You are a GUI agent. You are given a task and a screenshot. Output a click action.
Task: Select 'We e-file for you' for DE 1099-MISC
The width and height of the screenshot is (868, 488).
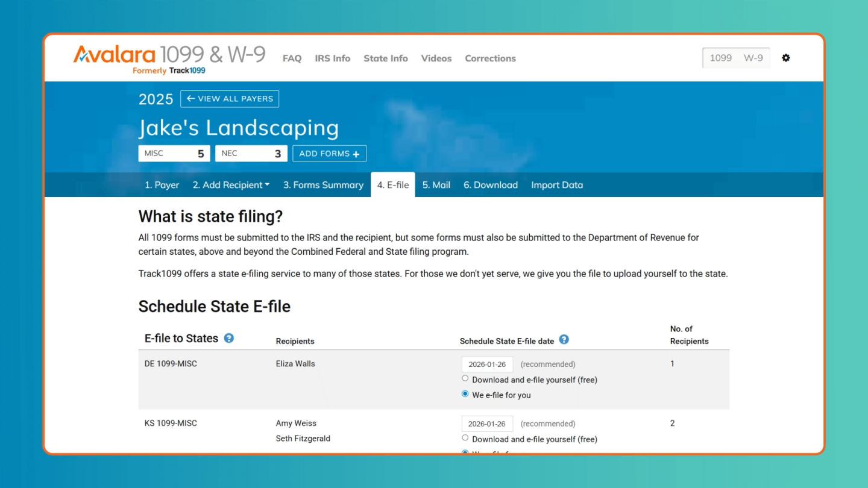(465, 394)
